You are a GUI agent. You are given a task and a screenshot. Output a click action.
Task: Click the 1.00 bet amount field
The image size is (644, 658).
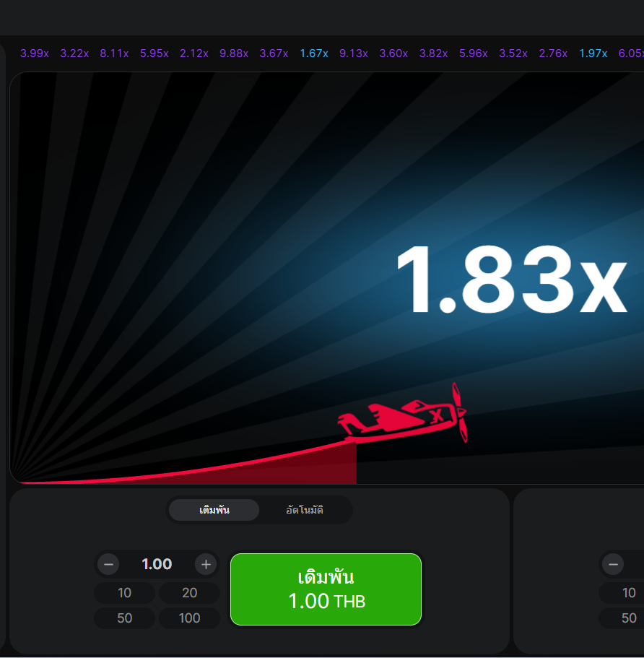[157, 564]
